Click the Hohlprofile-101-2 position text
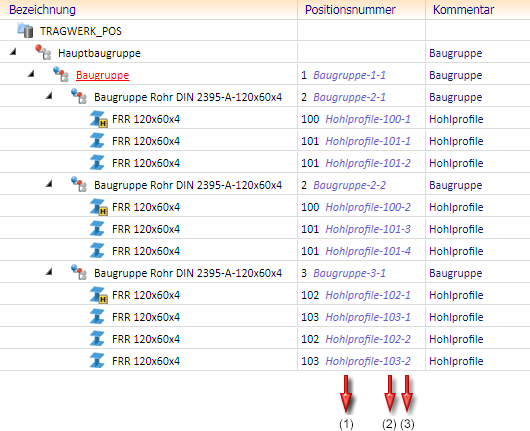Screen dimensions: 530x431 tap(368, 163)
